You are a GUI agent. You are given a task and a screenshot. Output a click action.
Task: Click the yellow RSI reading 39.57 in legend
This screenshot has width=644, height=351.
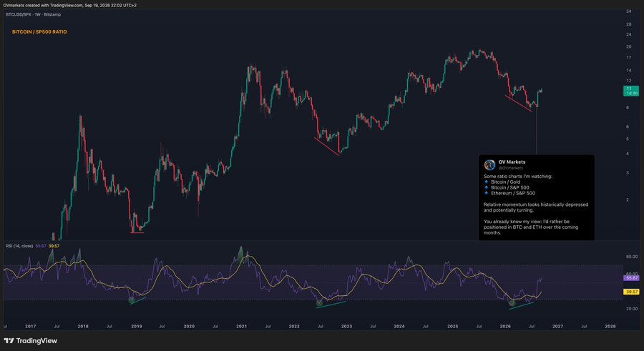[54, 246]
